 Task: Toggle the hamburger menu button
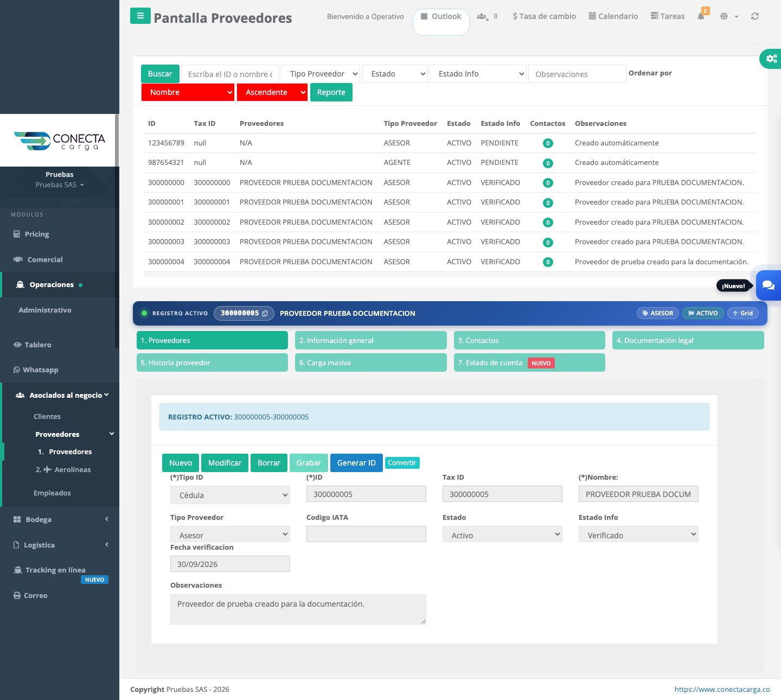point(140,16)
